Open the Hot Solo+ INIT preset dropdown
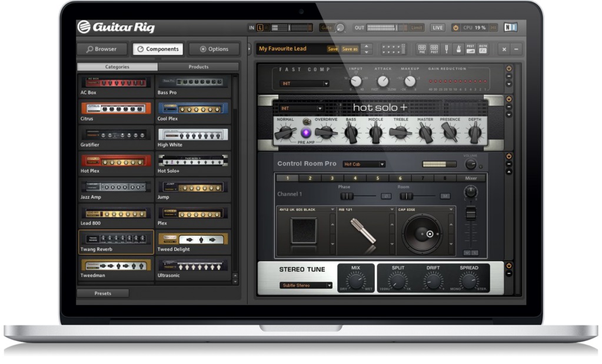This screenshot has width=602, height=364. 301,109
